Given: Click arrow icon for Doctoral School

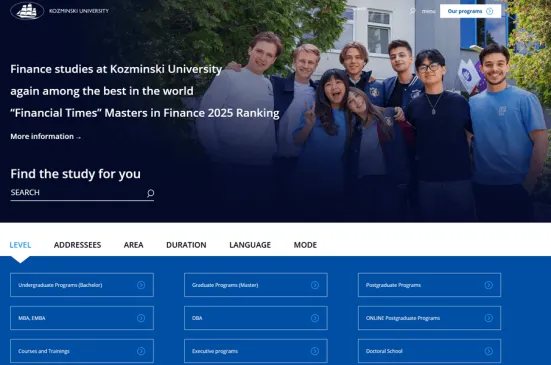Looking at the screenshot, I should (x=488, y=351).
